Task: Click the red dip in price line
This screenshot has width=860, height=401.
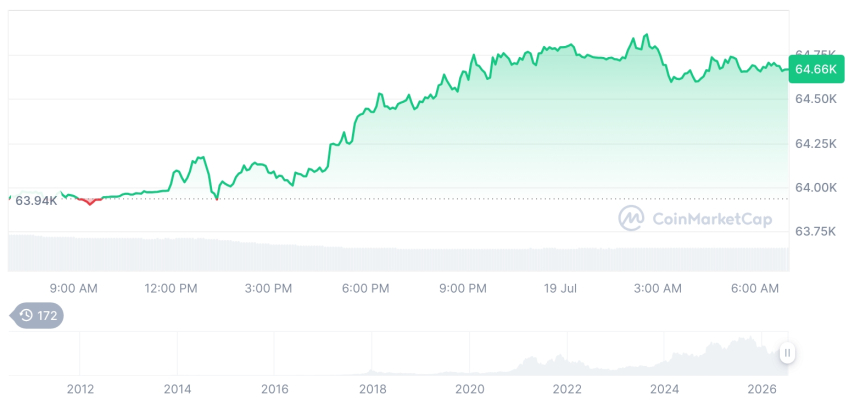Action: click(x=90, y=201)
